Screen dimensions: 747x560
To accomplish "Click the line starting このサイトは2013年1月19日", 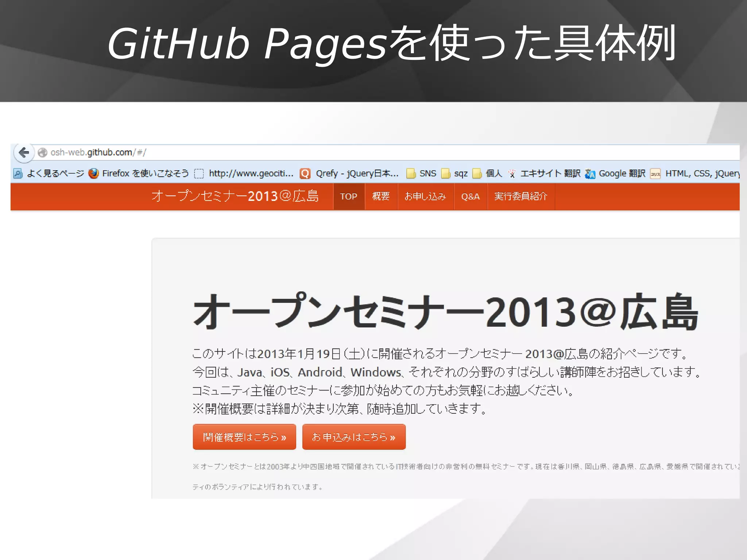I will pos(440,354).
